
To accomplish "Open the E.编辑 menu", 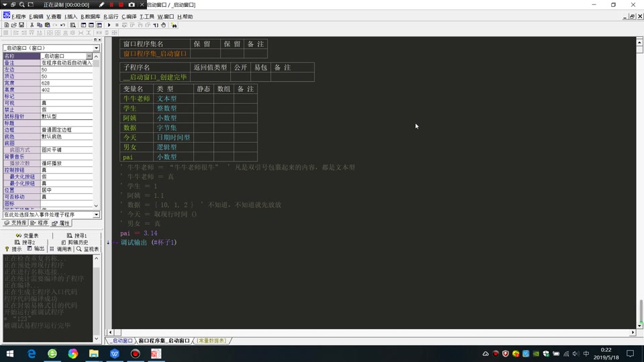I will click(x=36, y=16).
